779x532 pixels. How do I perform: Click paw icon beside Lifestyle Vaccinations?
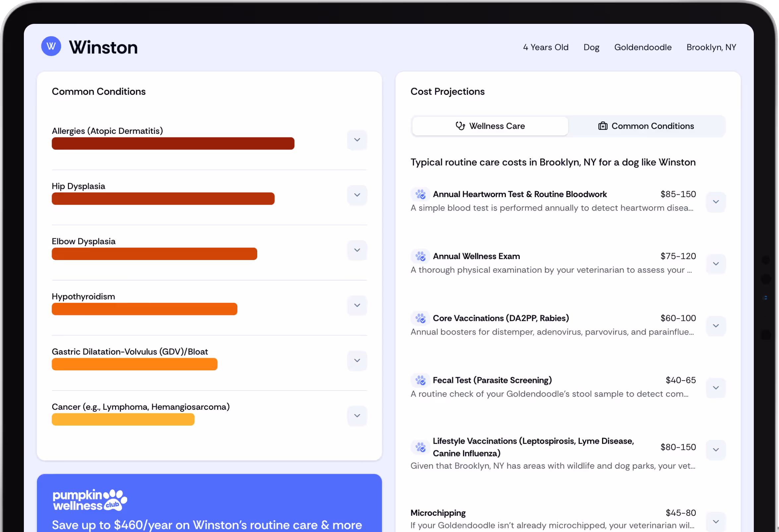[x=420, y=447]
